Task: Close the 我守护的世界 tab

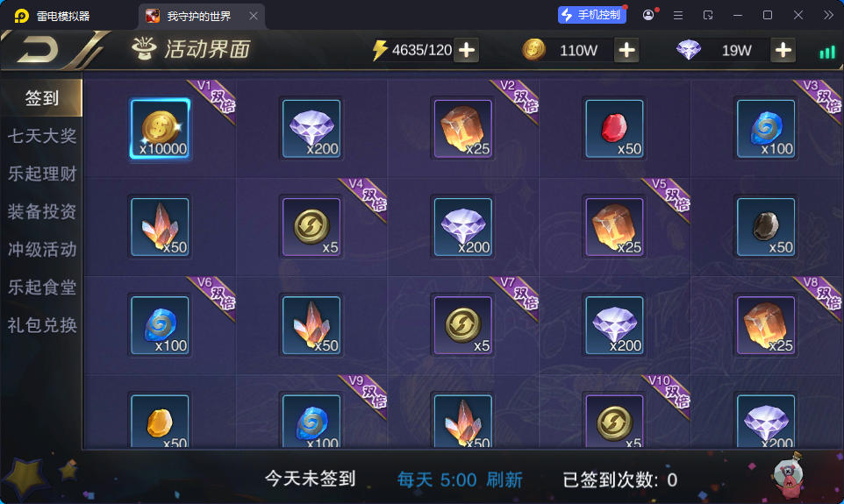Action: click(253, 16)
